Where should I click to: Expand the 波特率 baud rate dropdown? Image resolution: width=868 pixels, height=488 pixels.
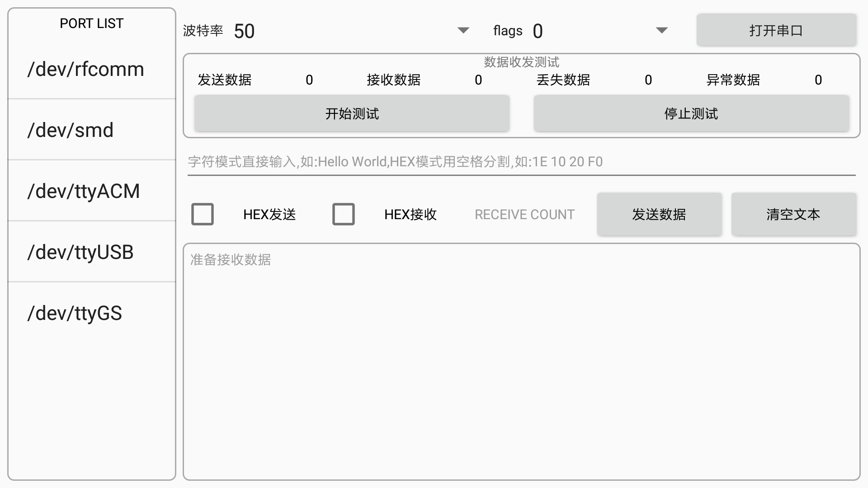463,30
